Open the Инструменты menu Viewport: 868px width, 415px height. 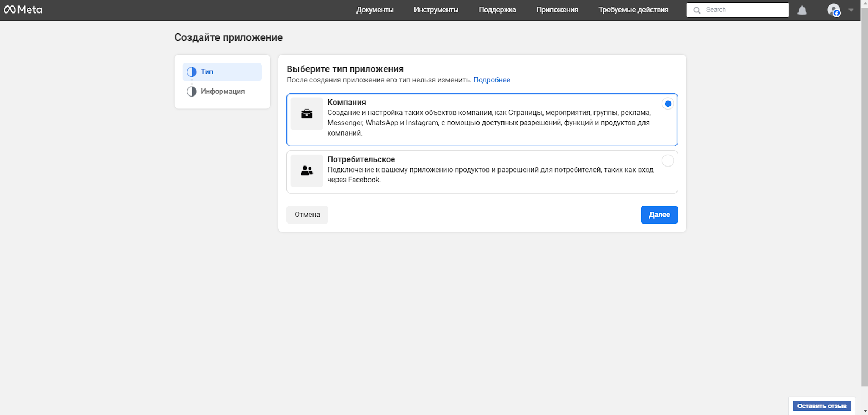pyautogui.click(x=436, y=10)
